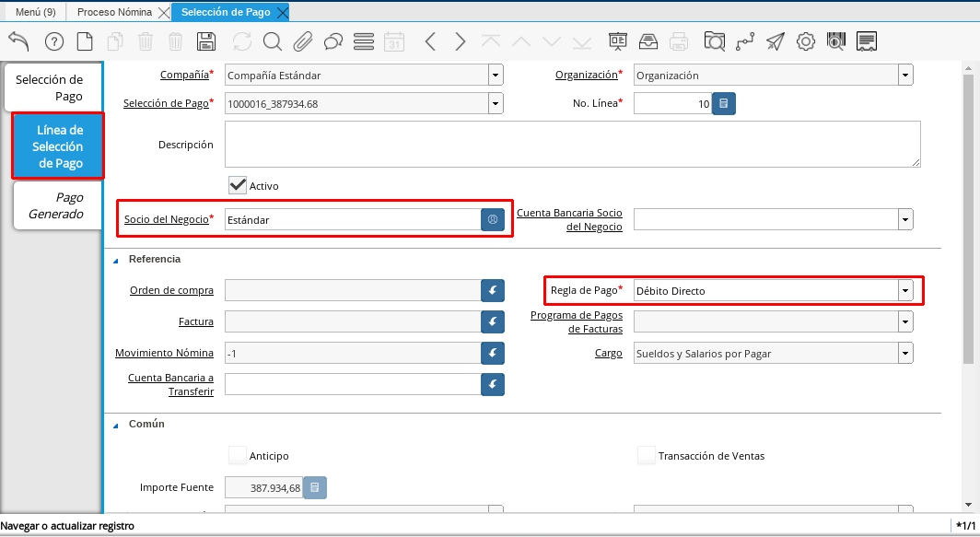980x537 pixels.
Task: Open the Cargo dropdown arrow
Action: click(905, 353)
